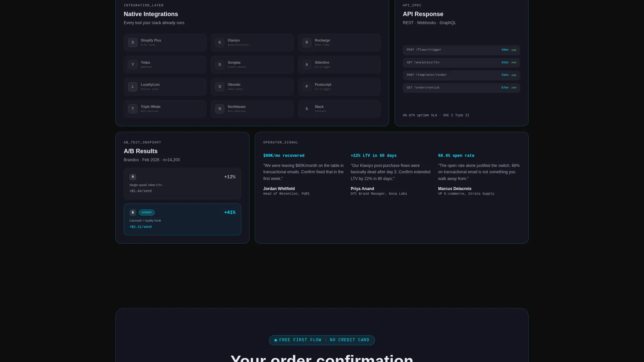Click the Shopify Plus S letter icon

pyautogui.click(x=133, y=43)
